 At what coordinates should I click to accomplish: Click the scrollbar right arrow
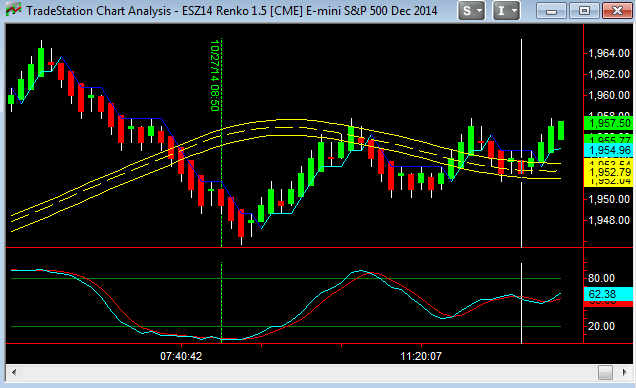(625, 372)
